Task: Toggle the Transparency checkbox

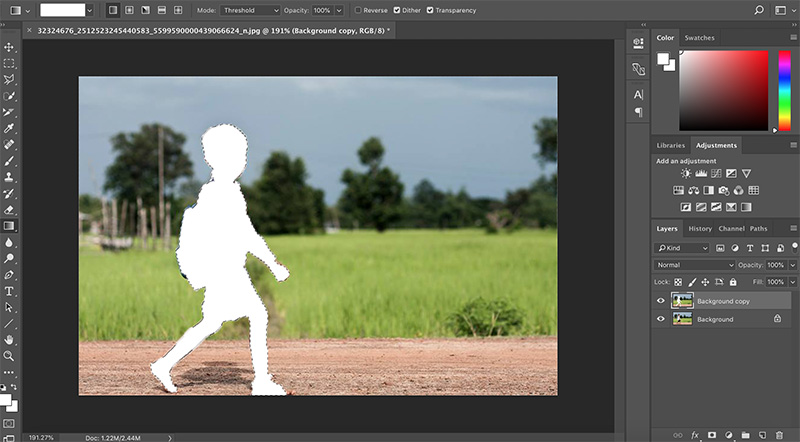Action: point(430,10)
